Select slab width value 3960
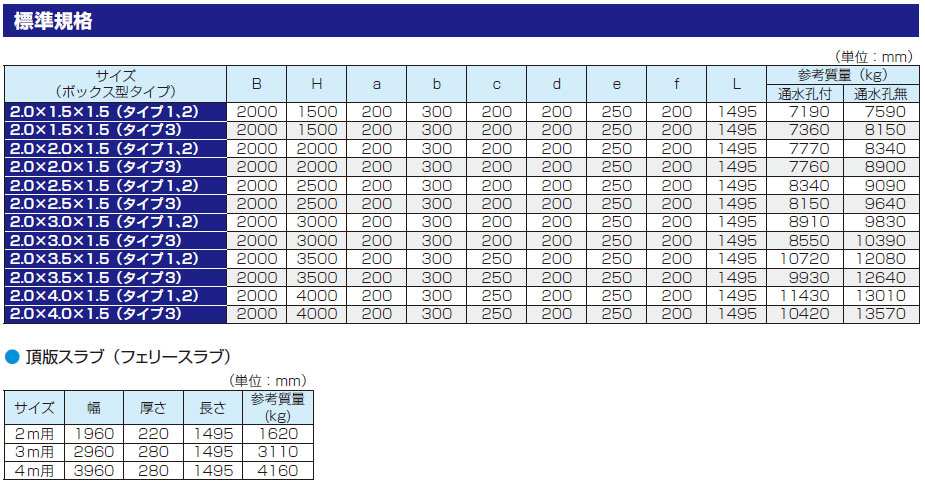Image resolution: width=925 pixels, height=485 pixels. click(94, 470)
